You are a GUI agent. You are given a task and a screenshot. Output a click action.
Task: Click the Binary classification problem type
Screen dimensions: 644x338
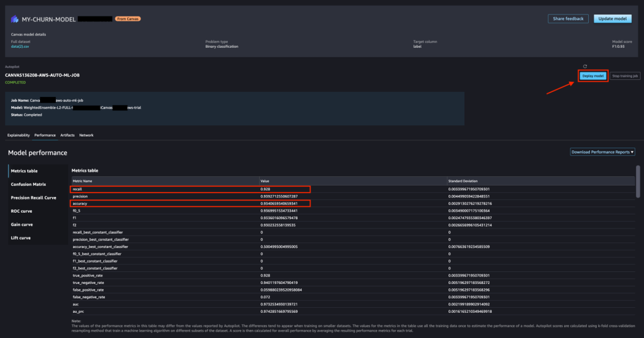point(222,47)
